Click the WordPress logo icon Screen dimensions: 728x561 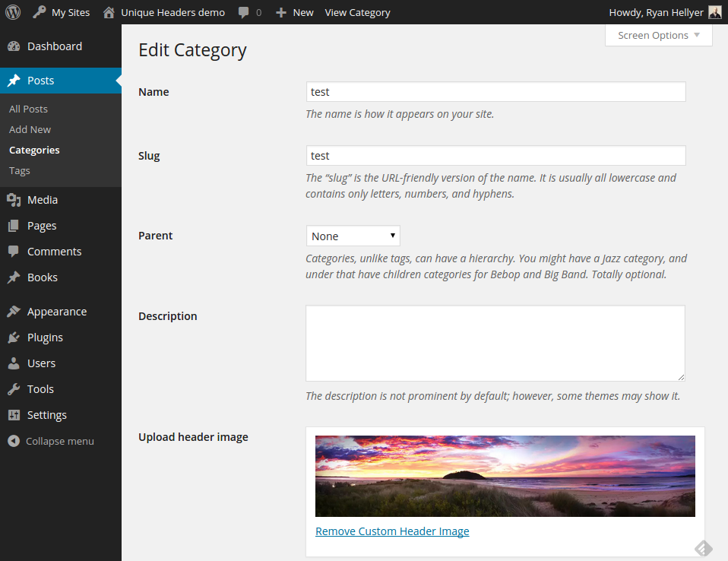pyautogui.click(x=13, y=12)
